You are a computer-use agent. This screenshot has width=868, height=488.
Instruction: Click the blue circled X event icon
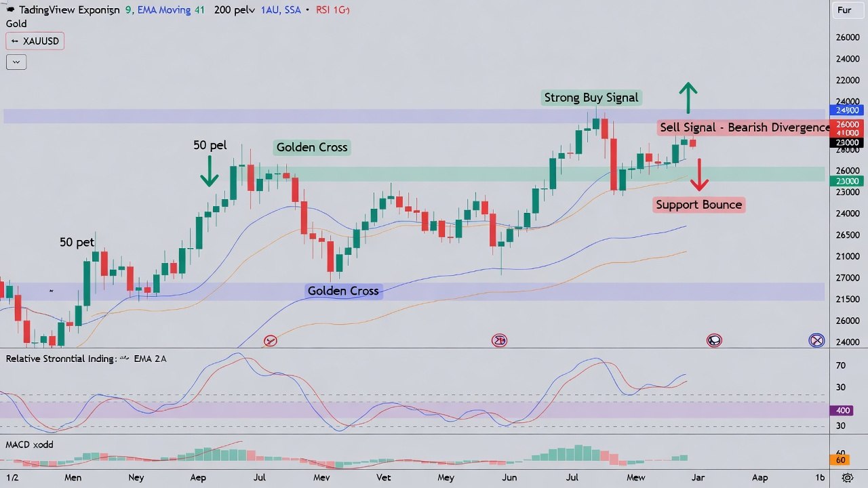(x=816, y=340)
